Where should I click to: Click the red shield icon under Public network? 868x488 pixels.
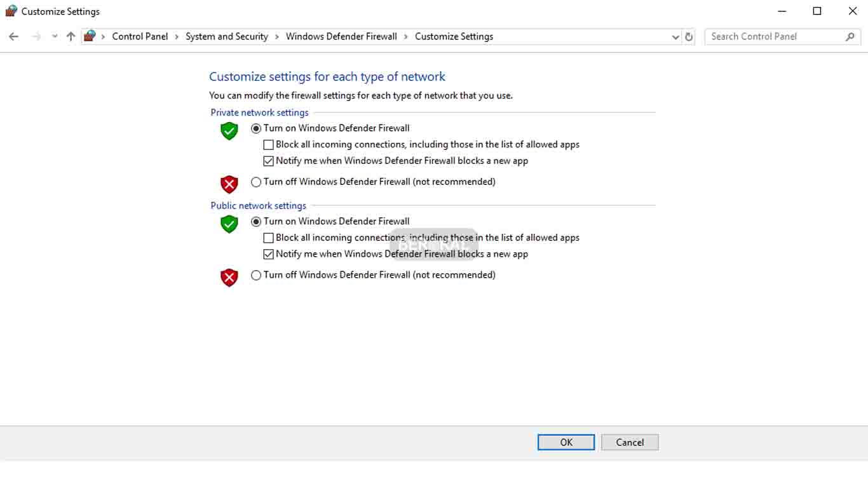tap(229, 277)
